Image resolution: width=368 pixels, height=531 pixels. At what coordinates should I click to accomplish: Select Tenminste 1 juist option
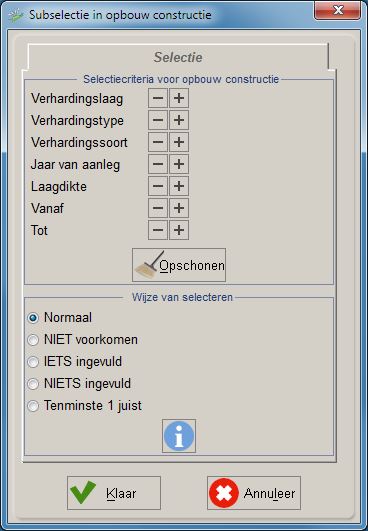[x=33, y=406]
